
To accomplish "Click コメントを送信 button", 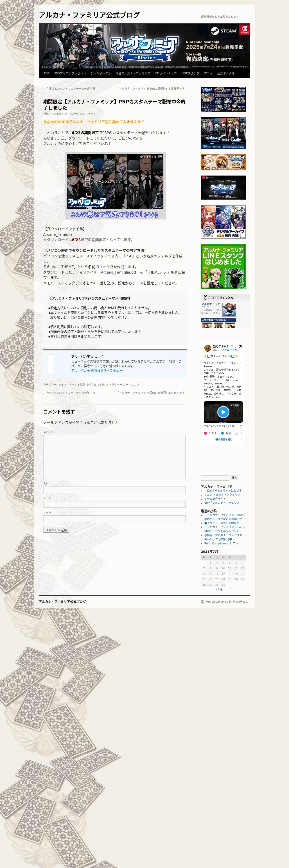I will pos(56,530).
